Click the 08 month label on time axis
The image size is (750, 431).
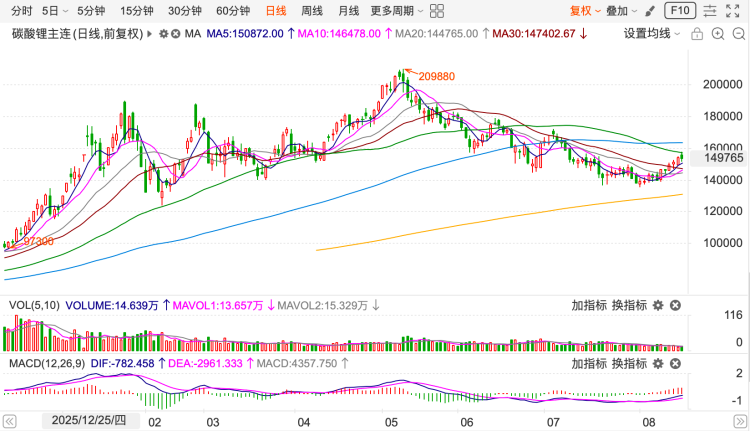649,422
